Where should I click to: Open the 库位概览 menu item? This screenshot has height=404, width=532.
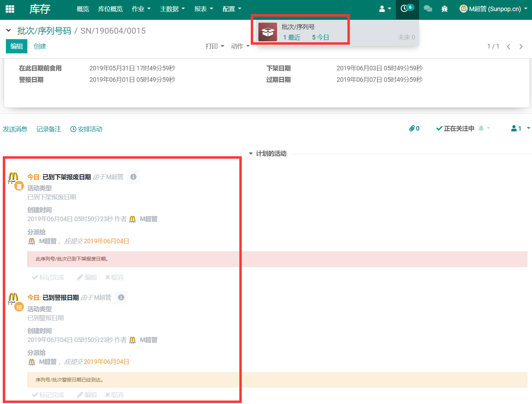tap(110, 9)
